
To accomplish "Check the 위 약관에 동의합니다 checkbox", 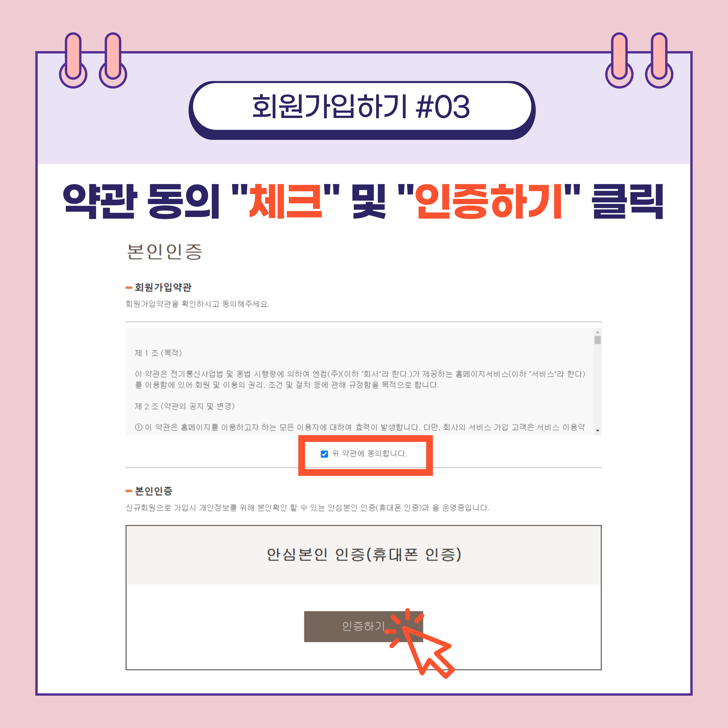I will (324, 454).
